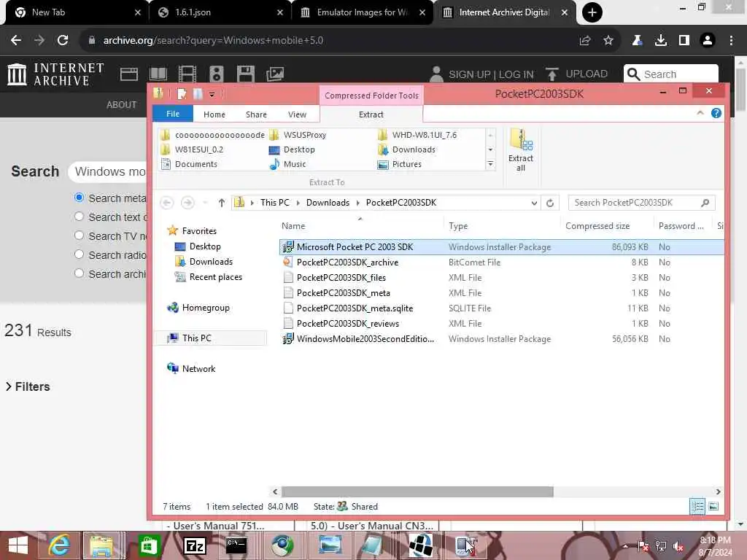Choose Desktop as extract destination
This screenshot has width=747, height=560.
(292, 149)
